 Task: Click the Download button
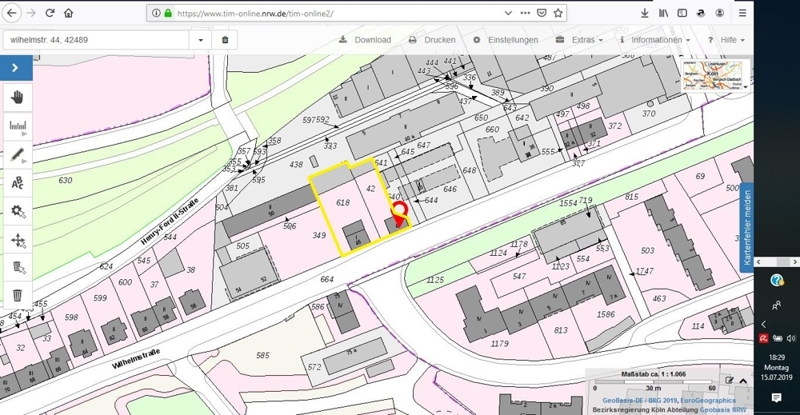click(365, 40)
